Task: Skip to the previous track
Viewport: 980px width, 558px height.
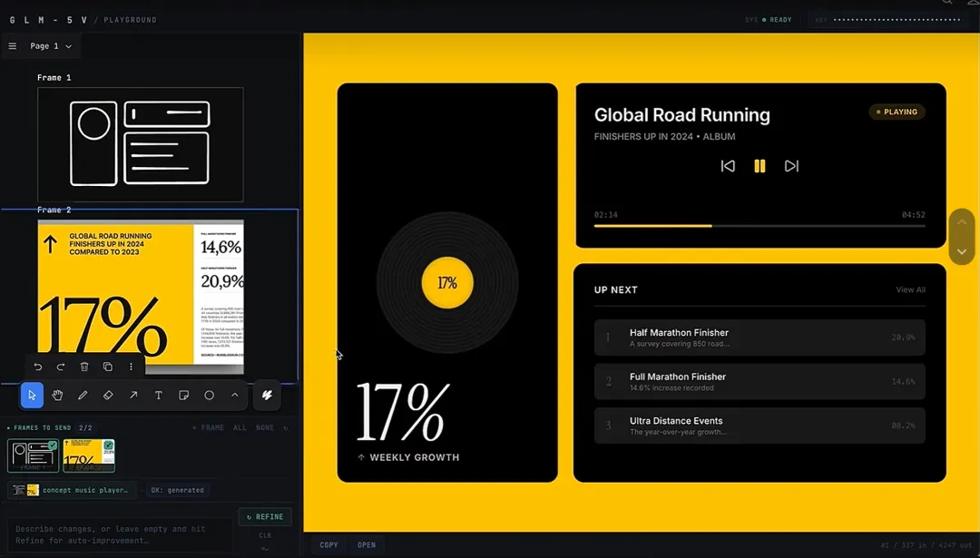Action: click(728, 166)
